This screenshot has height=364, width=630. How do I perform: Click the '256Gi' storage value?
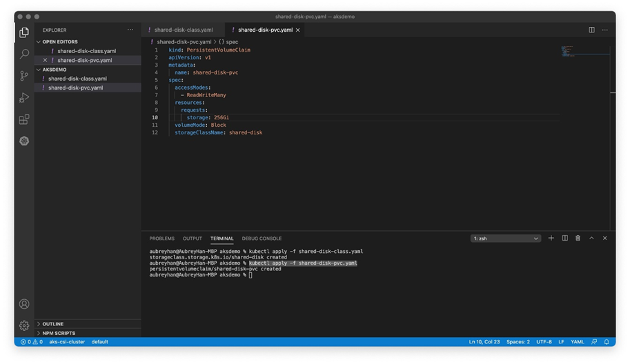coord(222,118)
